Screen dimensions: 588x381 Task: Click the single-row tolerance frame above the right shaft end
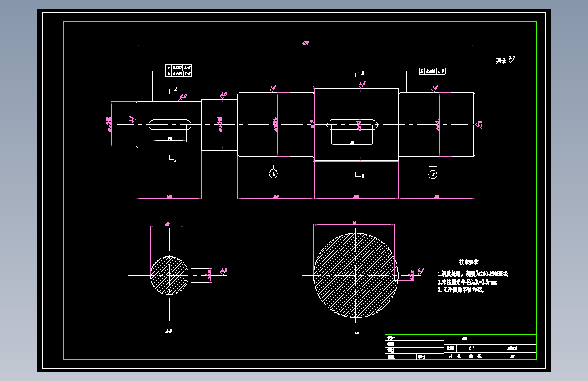click(432, 71)
